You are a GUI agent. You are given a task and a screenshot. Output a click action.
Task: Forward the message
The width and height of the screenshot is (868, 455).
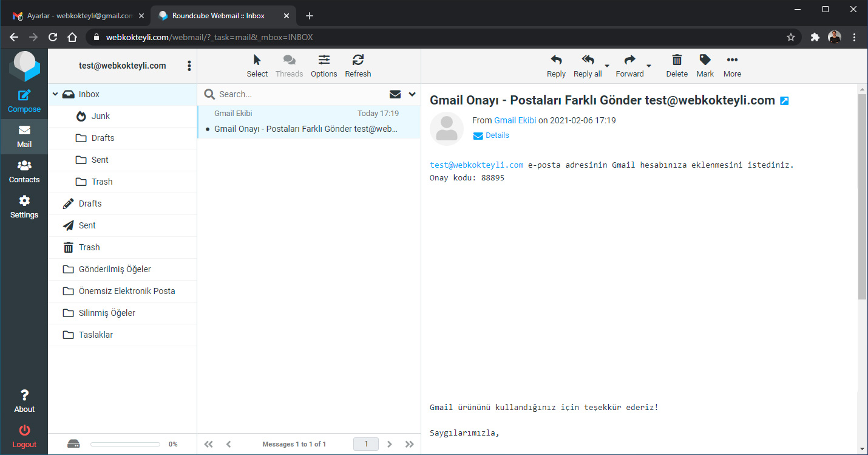click(x=629, y=66)
